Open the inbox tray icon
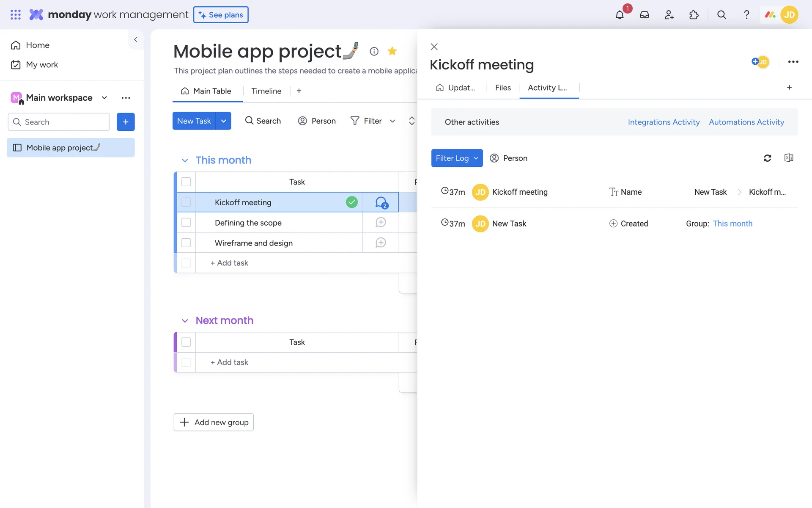812x508 pixels. click(x=645, y=15)
